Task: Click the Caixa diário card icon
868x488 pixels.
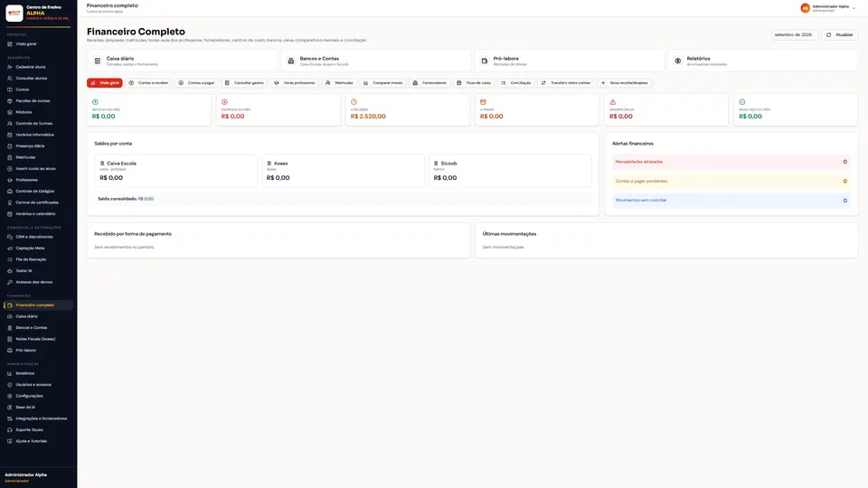Action: tap(98, 61)
